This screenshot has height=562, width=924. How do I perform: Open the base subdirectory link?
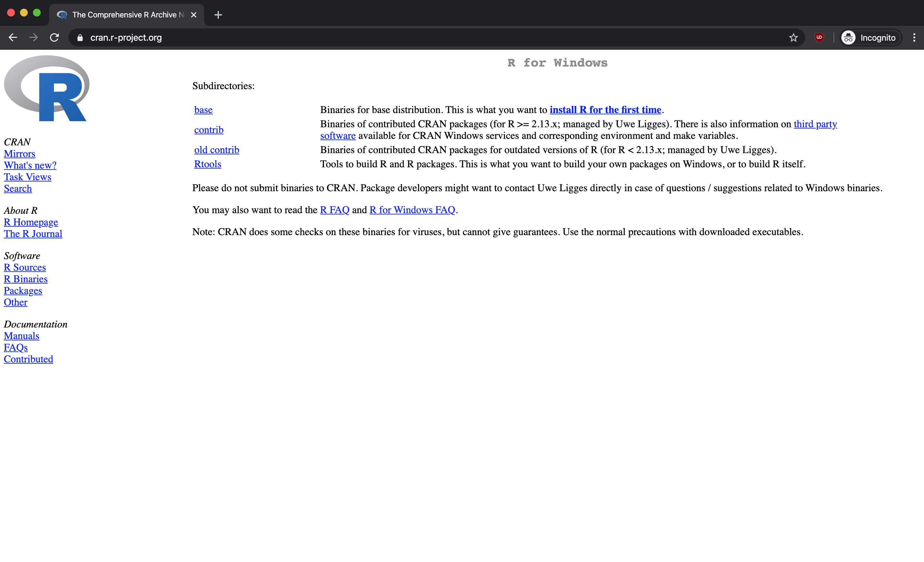(203, 109)
